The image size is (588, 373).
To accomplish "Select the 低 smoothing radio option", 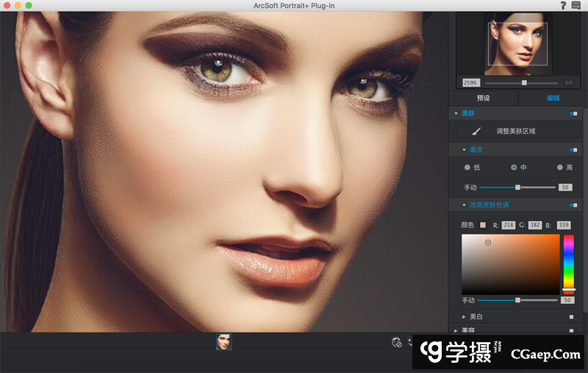I will [x=467, y=167].
